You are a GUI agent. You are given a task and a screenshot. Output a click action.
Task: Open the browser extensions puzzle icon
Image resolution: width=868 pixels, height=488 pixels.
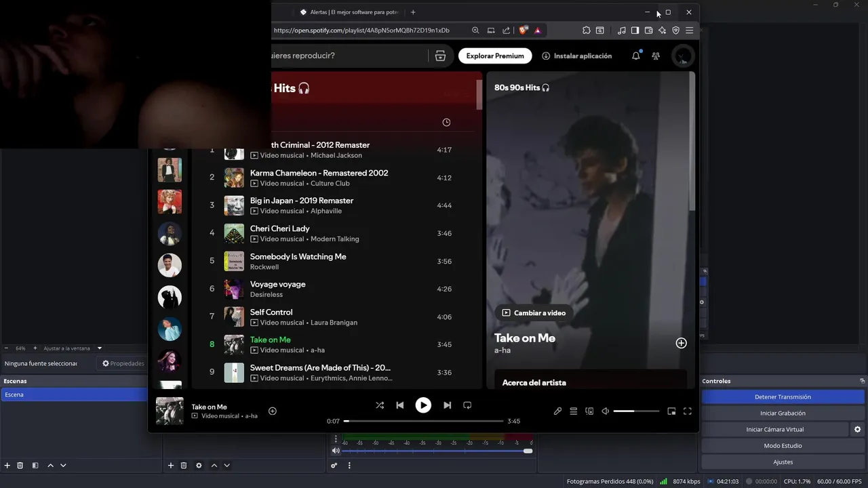tap(586, 30)
